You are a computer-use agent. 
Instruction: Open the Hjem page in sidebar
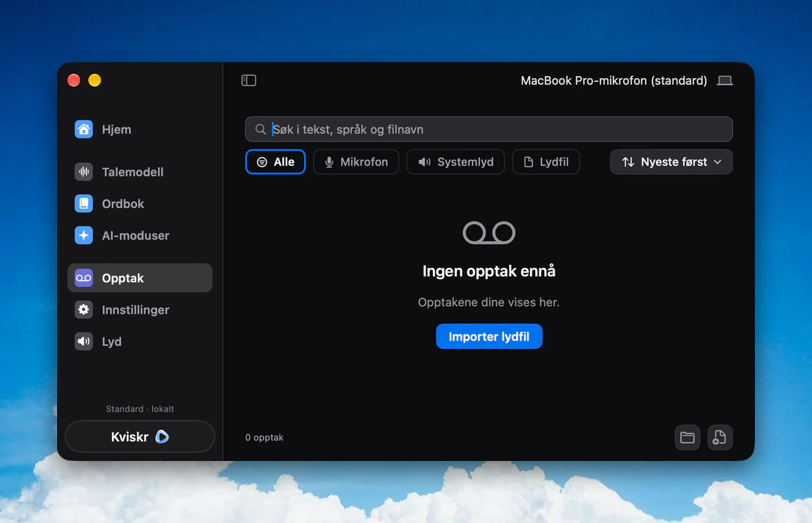click(x=140, y=130)
